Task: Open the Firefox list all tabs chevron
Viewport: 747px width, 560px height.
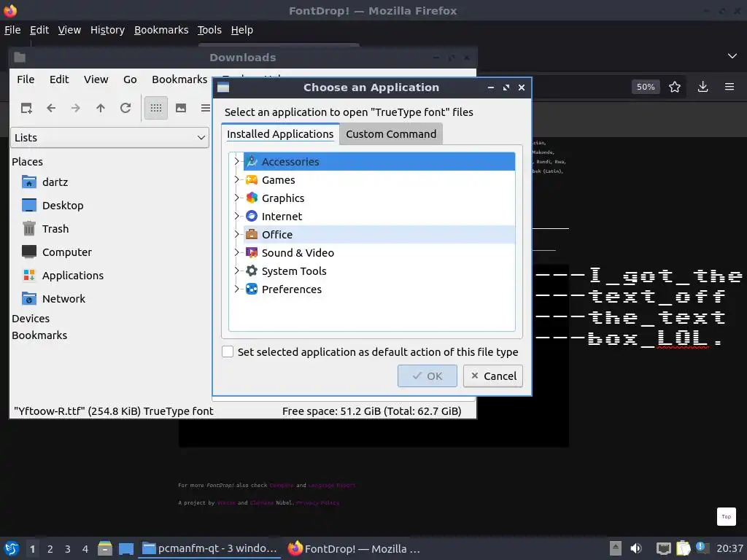Action: (x=732, y=55)
